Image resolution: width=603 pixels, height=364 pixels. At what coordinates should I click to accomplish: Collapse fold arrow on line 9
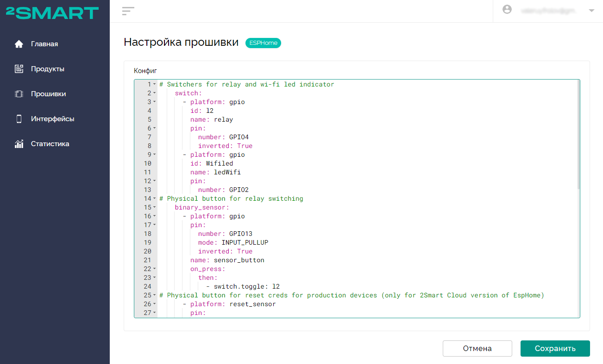[x=155, y=155]
